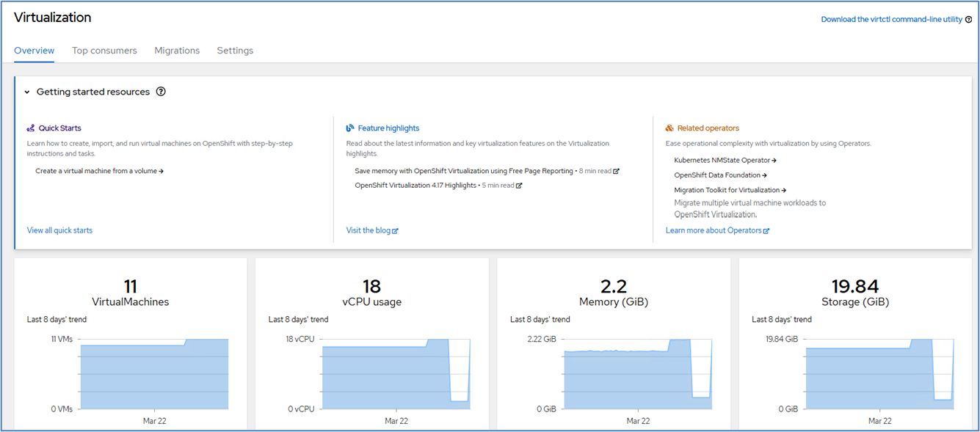The image size is (980, 432).
Task: Click the Visit the blog link
Action: (369, 230)
